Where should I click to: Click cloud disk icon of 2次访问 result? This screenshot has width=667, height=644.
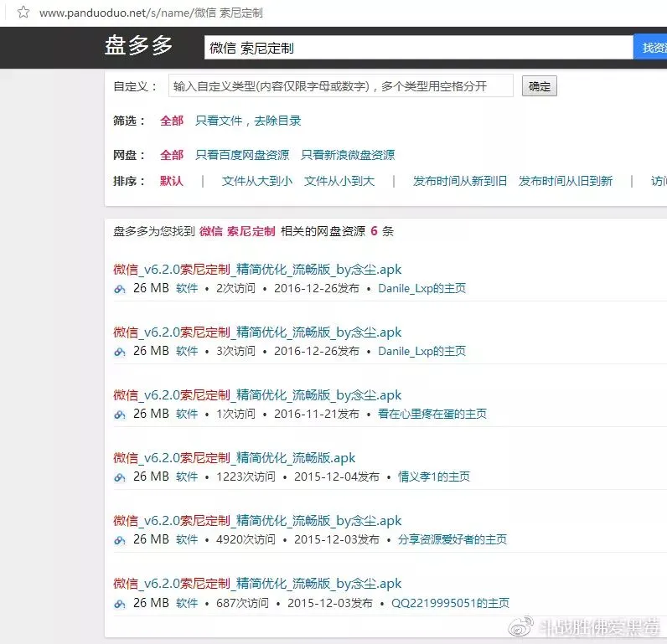pyautogui.click(x=120, y=290)
